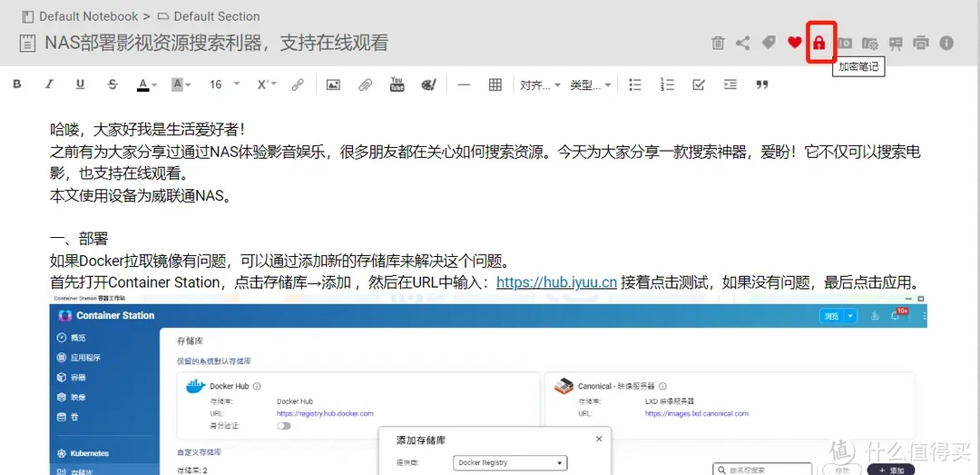Open the 对齐 alignment dropdown
Screen dimensions: 980x475
point(540,84)
